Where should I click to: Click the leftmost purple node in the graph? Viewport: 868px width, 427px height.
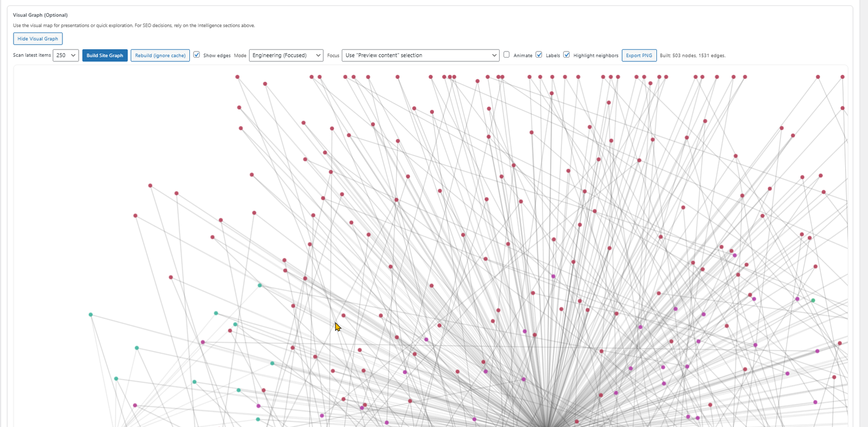pyautogui.click(x=135, y=405)
